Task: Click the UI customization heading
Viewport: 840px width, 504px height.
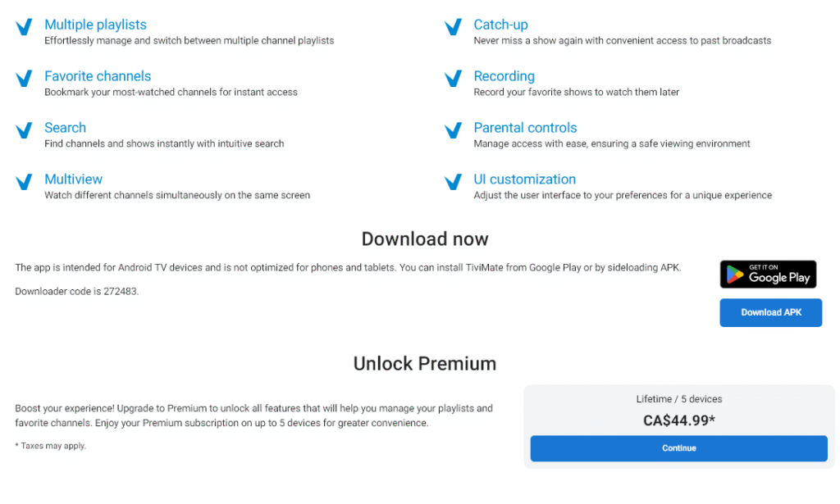Action: coord(524,179)
